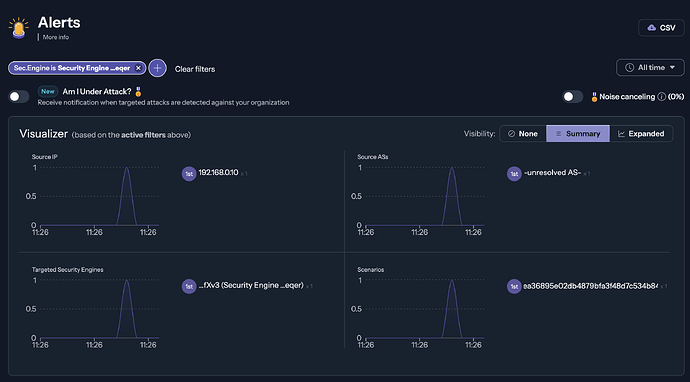690x382 pixels.
Task: Click the 1st badge next to 192.168.0.10
Action: click(189, 173)
